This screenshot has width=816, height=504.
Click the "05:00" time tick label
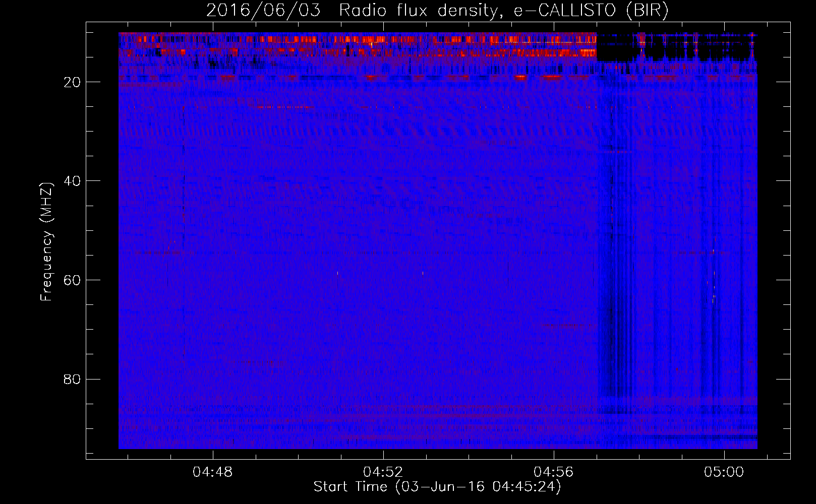[725, 472]
